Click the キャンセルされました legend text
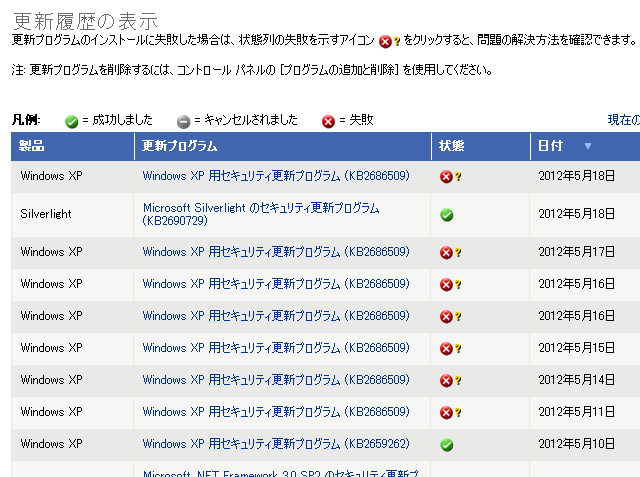The image size is (640, 477). click(251, 120)
